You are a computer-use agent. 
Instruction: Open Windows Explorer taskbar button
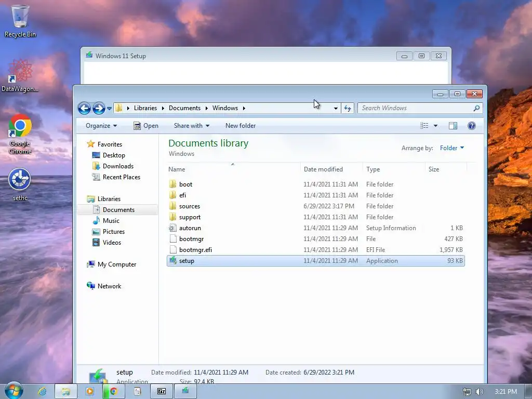(x=66, y=391)
